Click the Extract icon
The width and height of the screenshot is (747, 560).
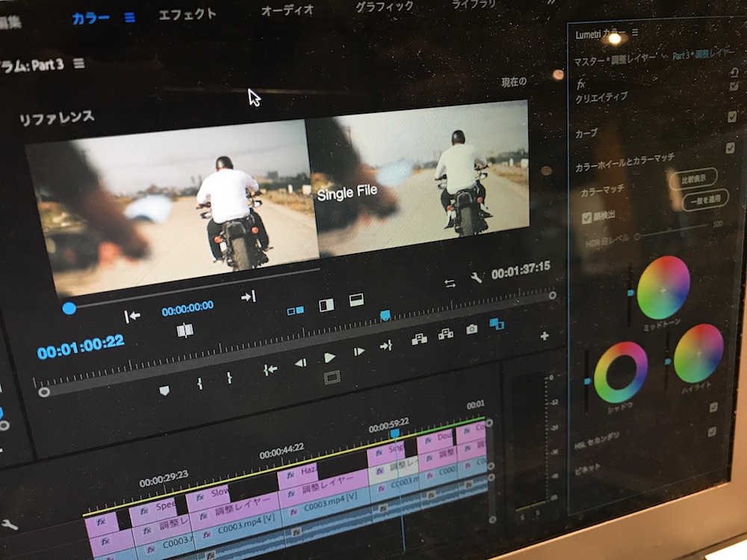tap(446, 334)
